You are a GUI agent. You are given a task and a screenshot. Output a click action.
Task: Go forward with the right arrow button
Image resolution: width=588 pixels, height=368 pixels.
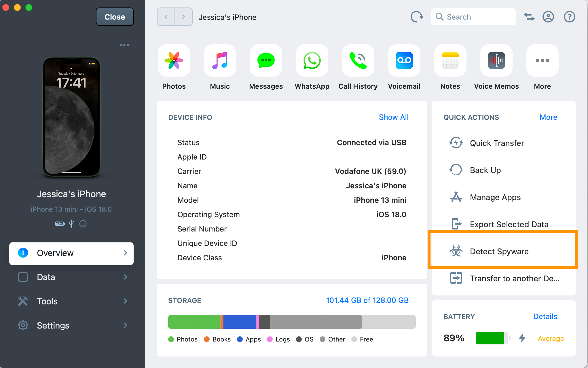click(183, 17)
